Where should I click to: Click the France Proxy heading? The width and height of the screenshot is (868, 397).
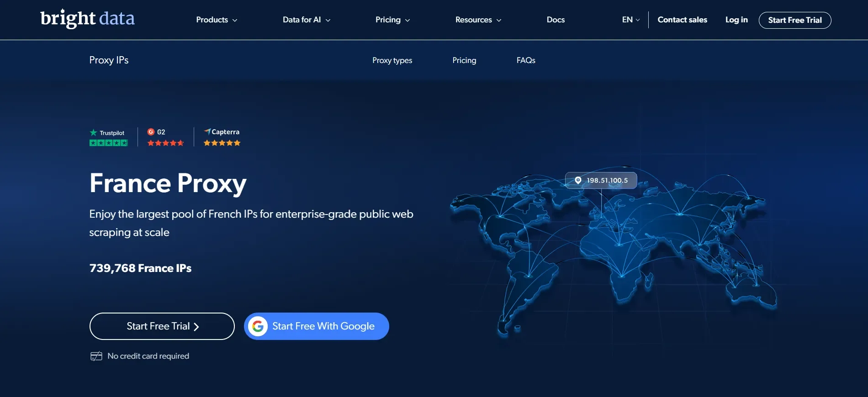[x=168, y=183]
